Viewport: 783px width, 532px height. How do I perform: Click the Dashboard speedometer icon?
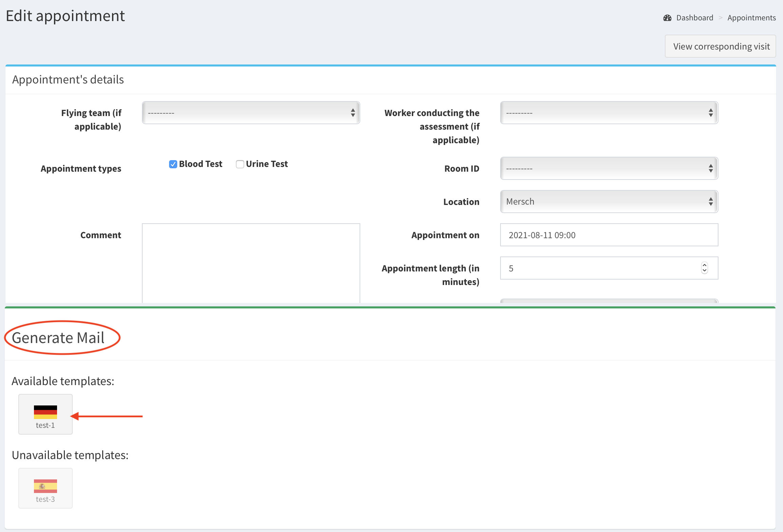click(x=667, y=18)
